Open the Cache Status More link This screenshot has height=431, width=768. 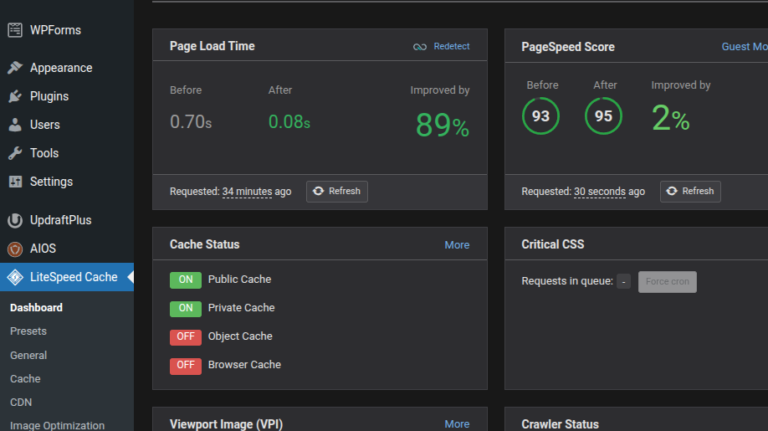457,245
